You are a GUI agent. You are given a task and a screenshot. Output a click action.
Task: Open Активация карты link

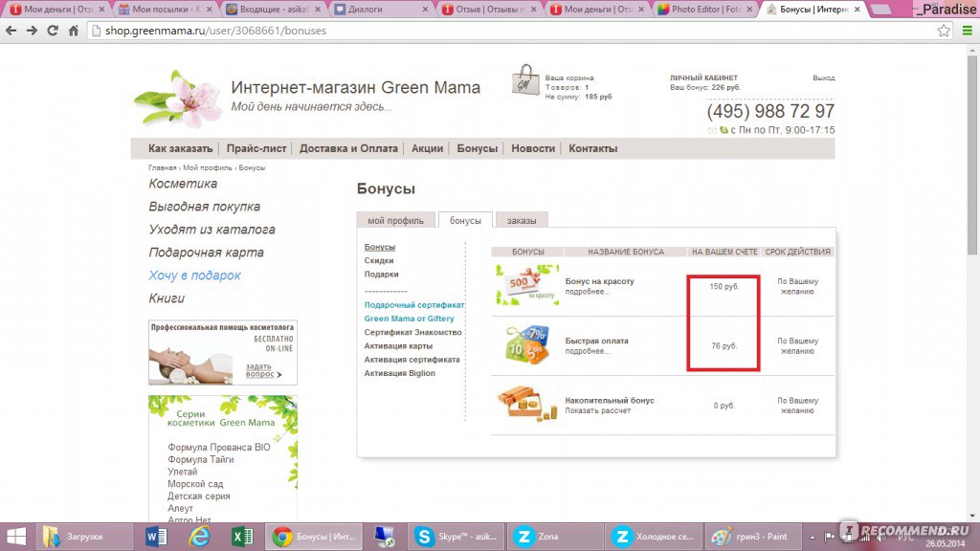pos(398,346)
